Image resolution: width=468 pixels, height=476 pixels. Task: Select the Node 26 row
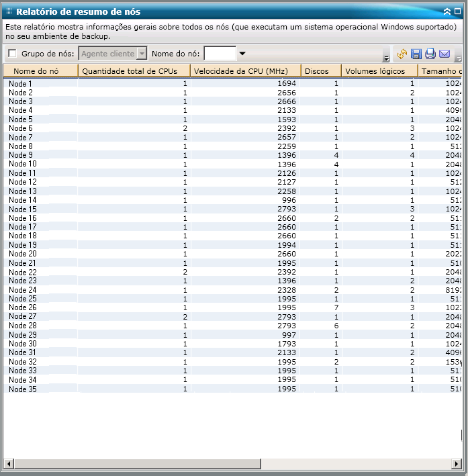[x=233, y=307]
